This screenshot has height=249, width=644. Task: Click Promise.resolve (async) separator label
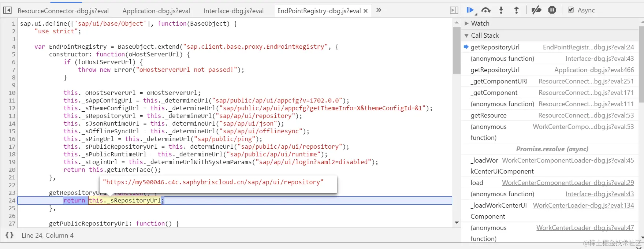coord(552,149)
